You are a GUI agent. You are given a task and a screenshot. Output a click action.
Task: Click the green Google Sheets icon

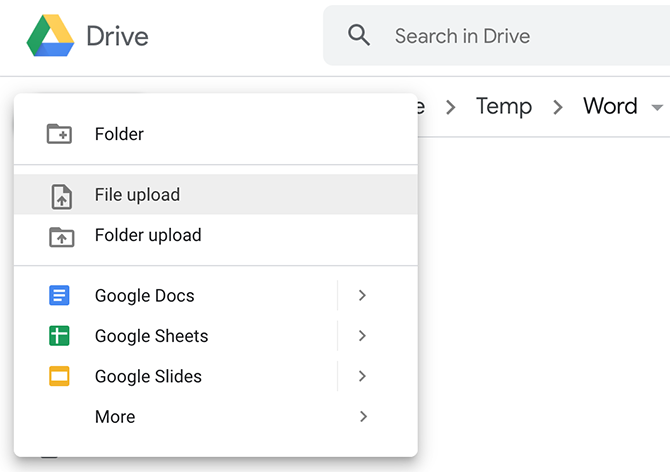[60, 336]
